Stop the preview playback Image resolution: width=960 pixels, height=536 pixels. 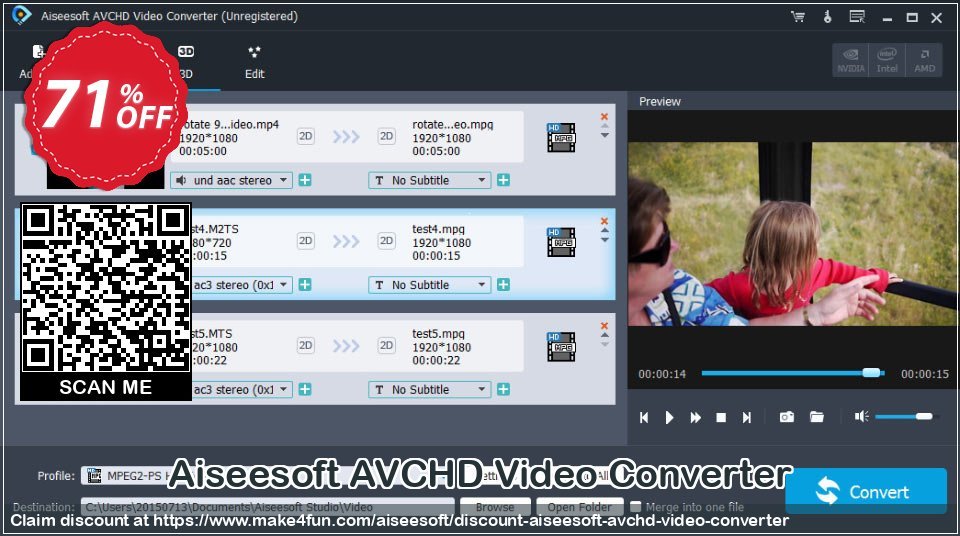(721, 417)
